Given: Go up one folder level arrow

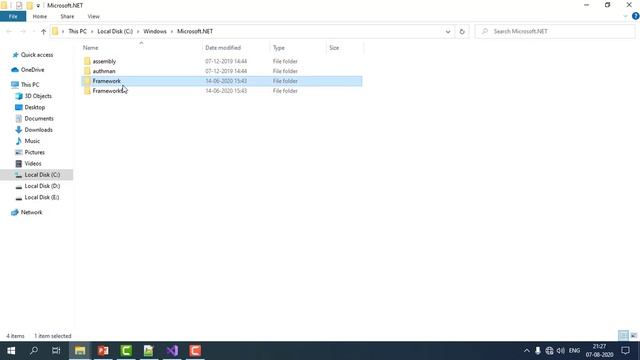Looking at the screenshot, I should [43, 31].
